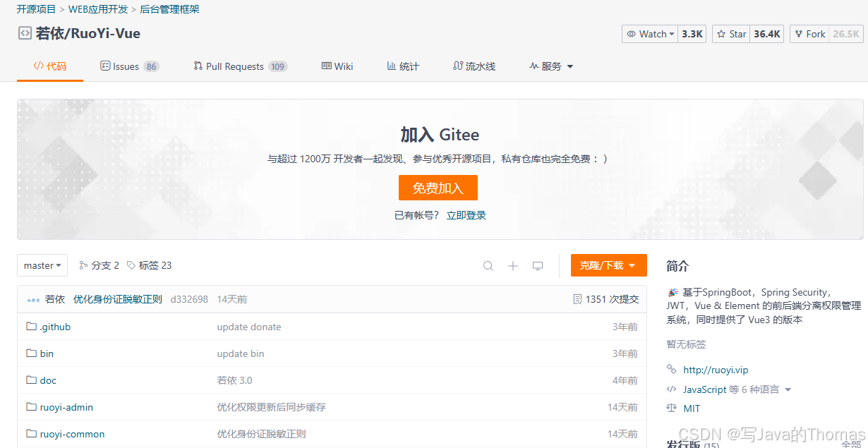Click the repository code icon beside 若依/RuoYi-Vue

[25, 33]
